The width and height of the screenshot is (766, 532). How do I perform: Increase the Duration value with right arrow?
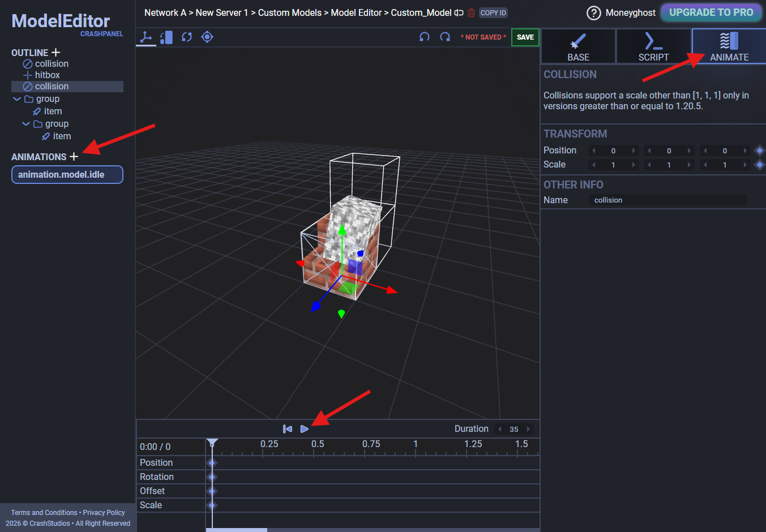528,429
